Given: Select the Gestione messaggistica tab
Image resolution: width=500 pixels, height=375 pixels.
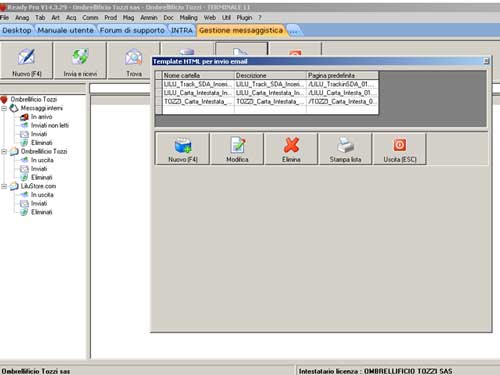Looking at the screenshot, I should coord(241,30).
